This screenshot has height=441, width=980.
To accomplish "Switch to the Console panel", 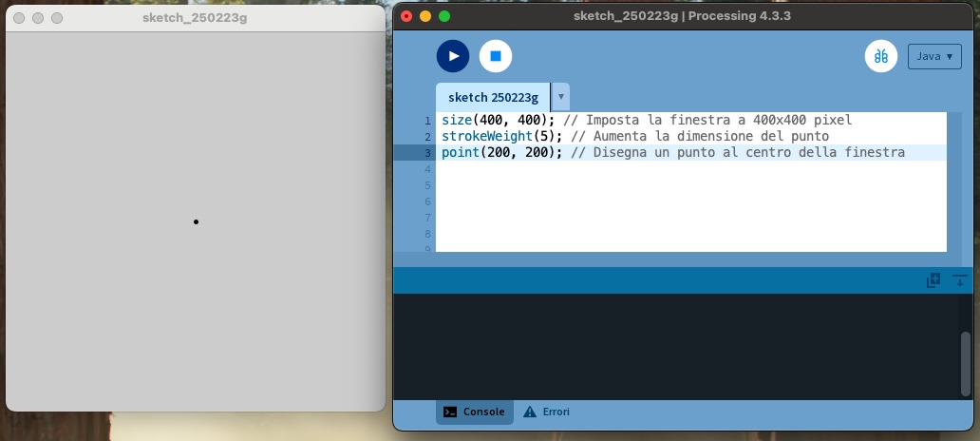I will [x=475, y=412].
